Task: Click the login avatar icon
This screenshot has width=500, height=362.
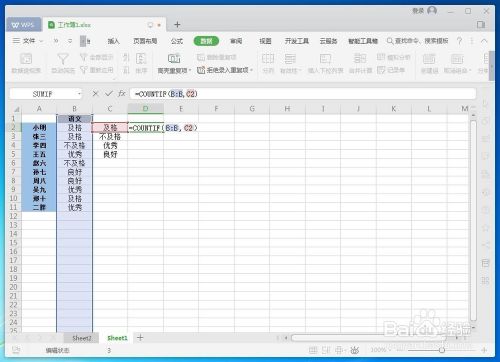Action: [432, 11]
